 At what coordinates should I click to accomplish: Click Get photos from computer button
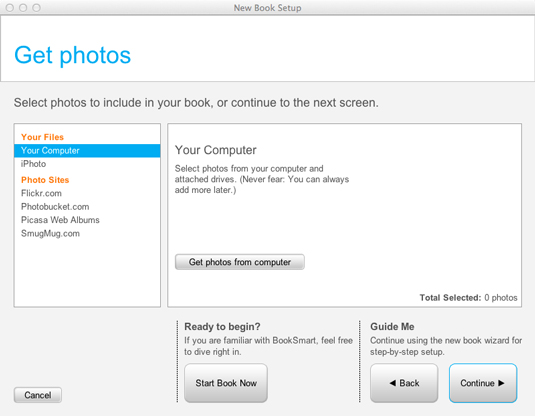click(x=240, y=262)
